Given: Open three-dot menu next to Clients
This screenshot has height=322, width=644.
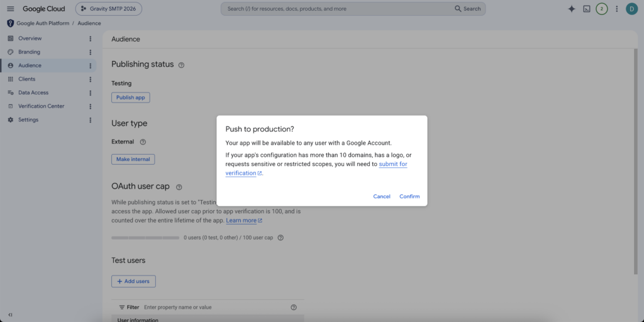Looking at the screenshot, I should [x=91, y=79].
